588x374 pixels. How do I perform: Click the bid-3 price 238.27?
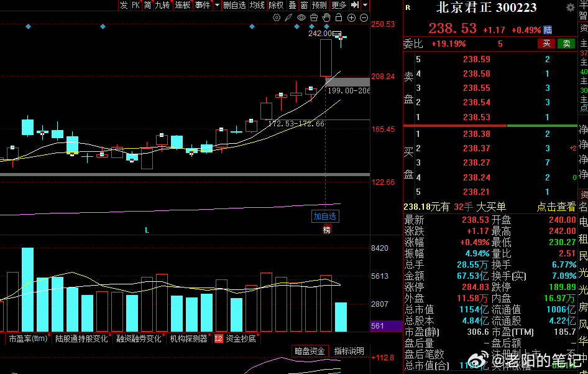(x=476, y=162)
